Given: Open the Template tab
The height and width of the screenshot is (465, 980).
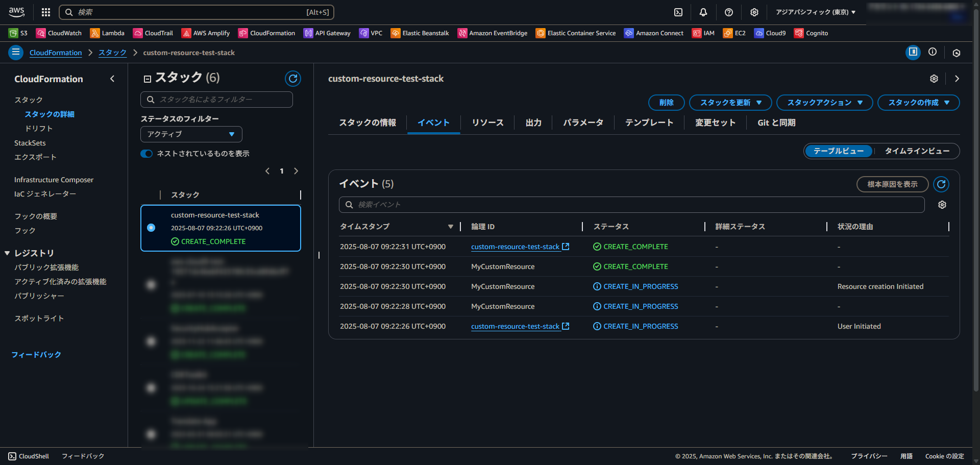Looking at the screenshot, I should [649, 123].
